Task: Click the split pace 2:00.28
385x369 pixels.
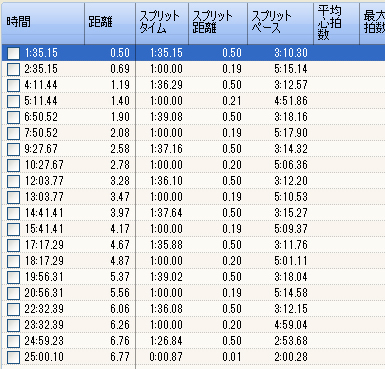Action: pos(291,357)
